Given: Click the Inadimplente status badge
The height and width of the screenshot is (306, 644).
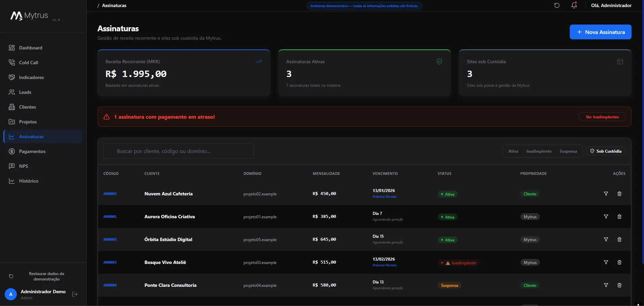Looking at the screenshot, I should pos(458,263).
